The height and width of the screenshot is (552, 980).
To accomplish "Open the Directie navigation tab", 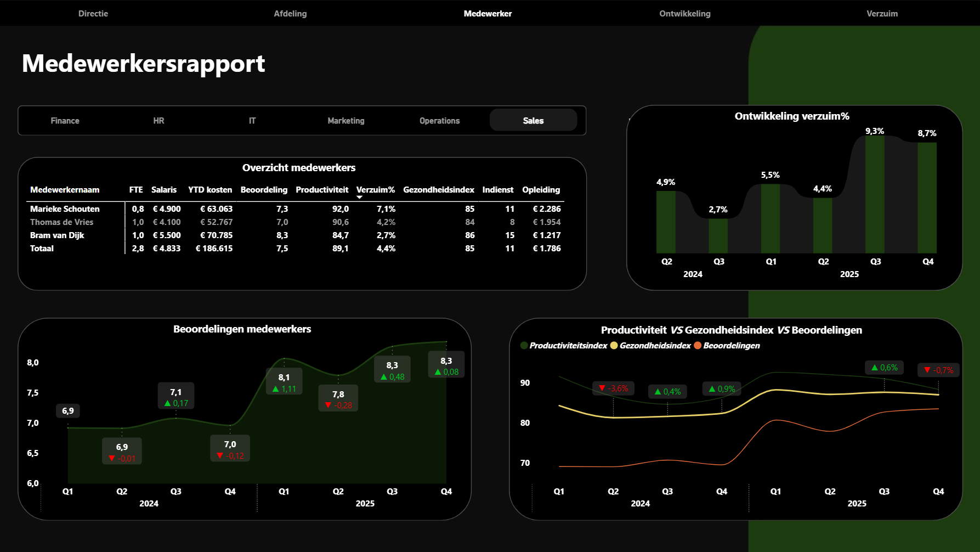I will click(93, 14).
